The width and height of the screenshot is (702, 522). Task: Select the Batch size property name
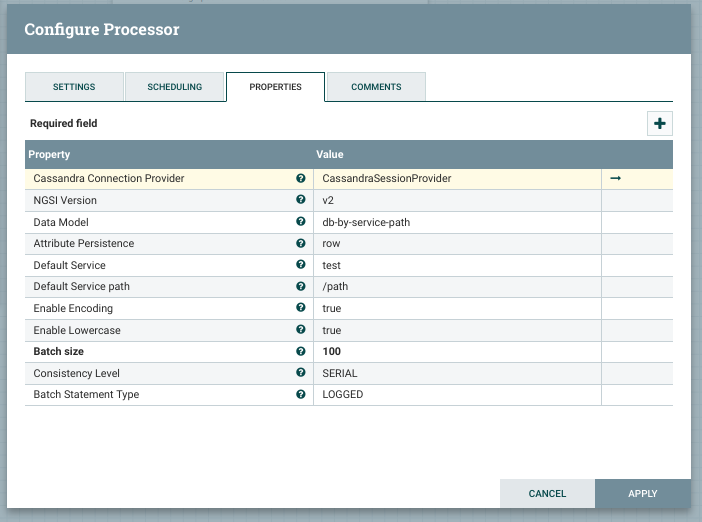click(59, 352)
